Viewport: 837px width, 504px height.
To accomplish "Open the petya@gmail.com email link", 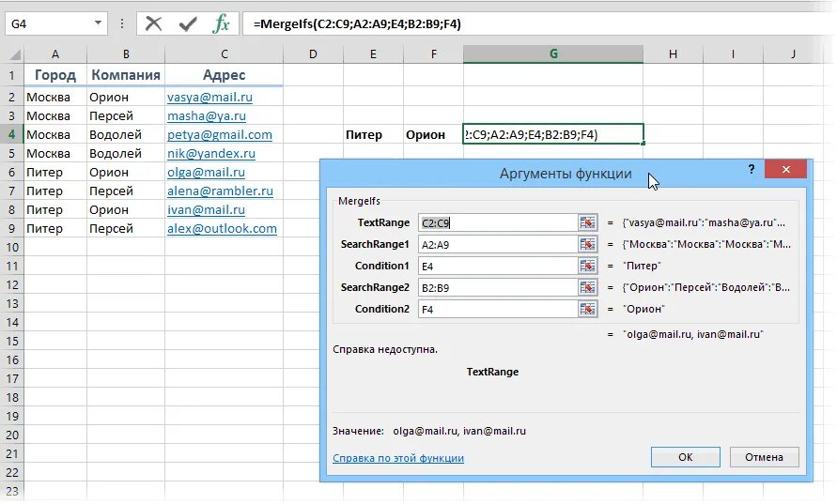I will pyautogui.click(x=220, y=134).
